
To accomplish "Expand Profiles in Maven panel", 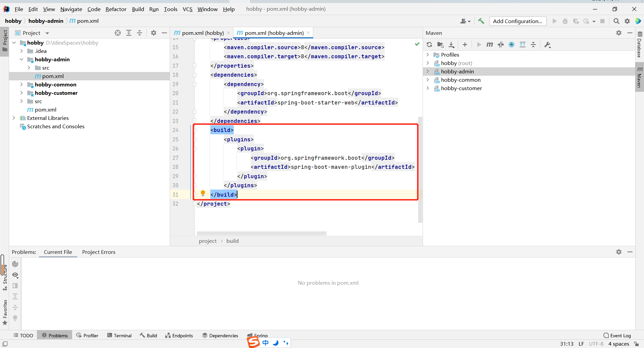I will [428, 55].
